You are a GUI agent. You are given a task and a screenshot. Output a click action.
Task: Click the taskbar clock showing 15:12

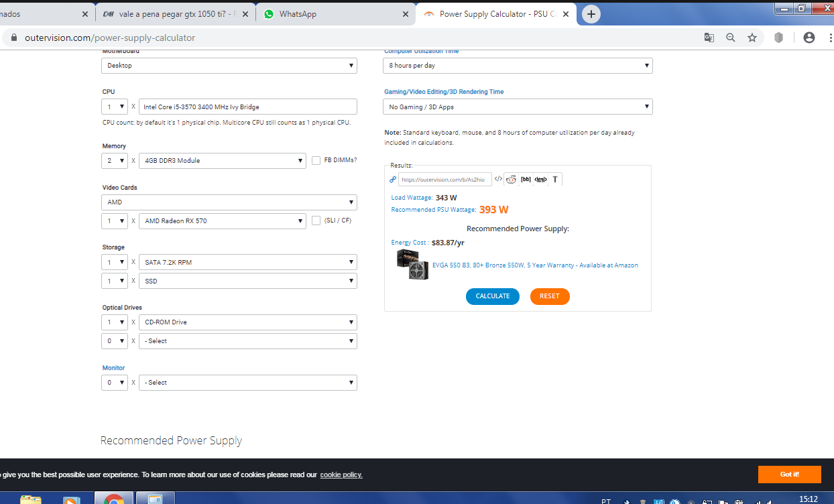coord(809,499)
